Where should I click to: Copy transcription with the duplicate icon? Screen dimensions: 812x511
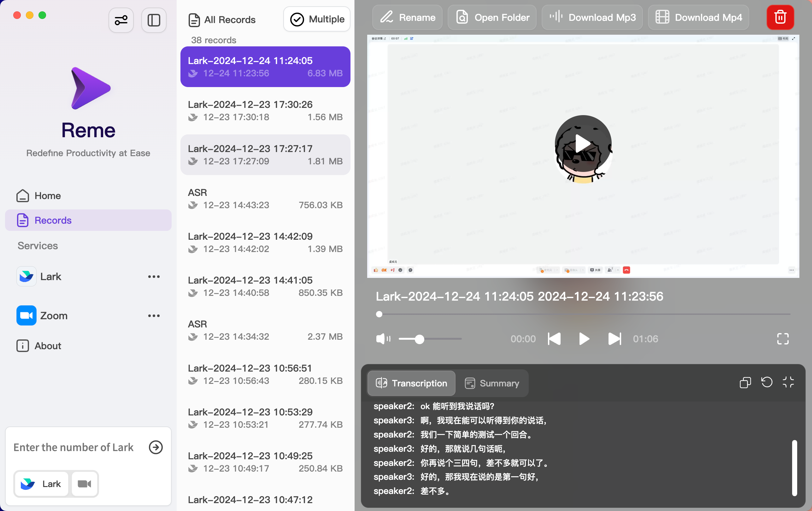(745, 382)
